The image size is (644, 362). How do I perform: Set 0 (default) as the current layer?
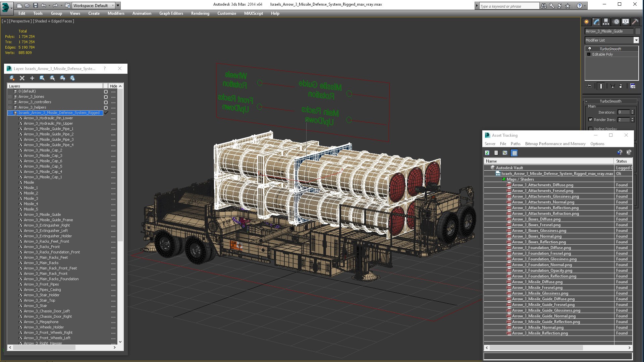[106, 92]
